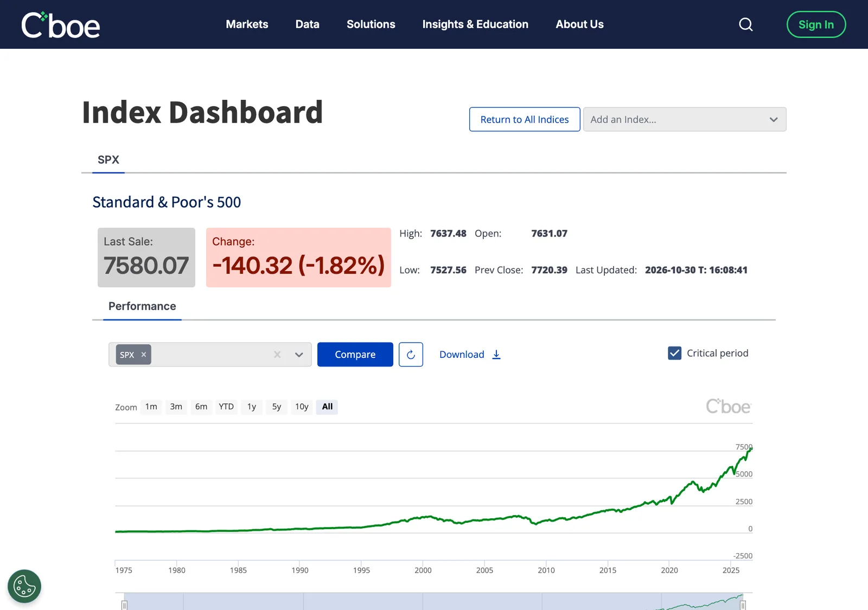Image resolution: width=868 pixels, height=610 pixels.
Task: Click the Download arrow icon
Action: pos(496,355)
